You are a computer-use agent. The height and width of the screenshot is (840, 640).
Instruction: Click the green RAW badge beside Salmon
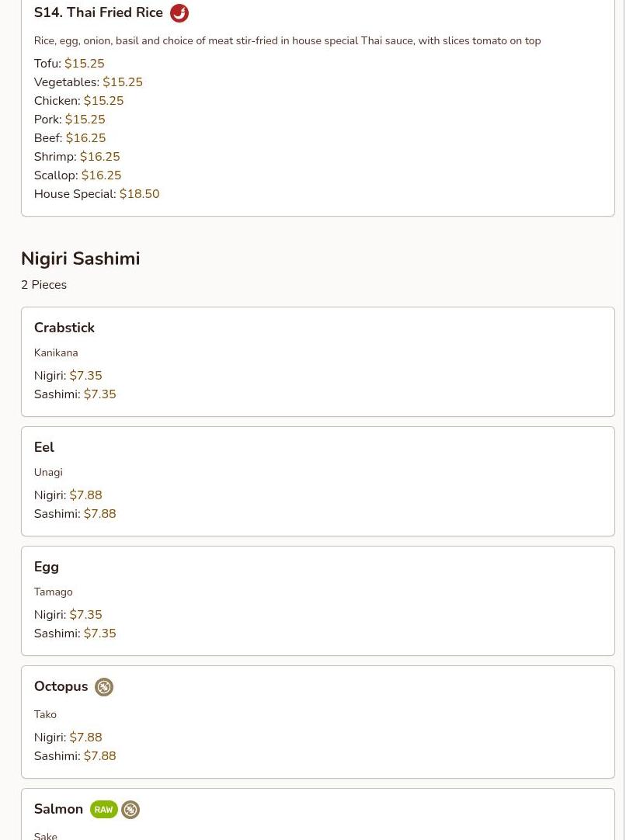(x=103, y=810)
